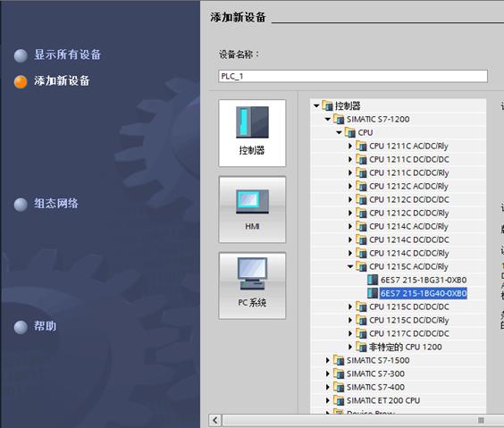
Task: Expand SIMATIC S7-1500 node arrow
Action: 328,360
